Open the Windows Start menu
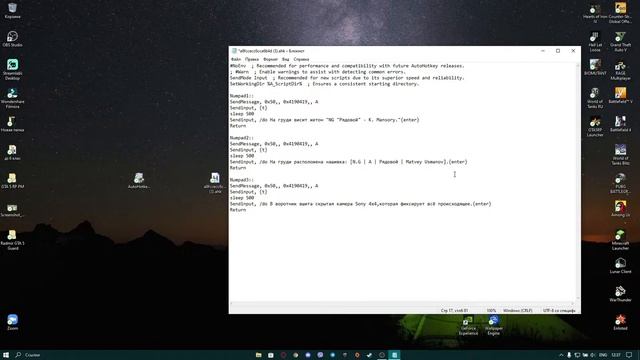 tap(6, 355)
